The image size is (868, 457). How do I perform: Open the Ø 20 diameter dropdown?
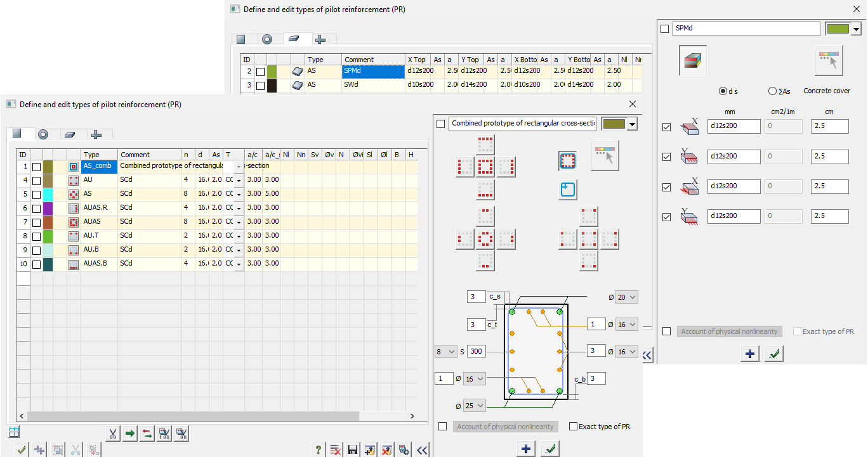(x=626, y=297)
